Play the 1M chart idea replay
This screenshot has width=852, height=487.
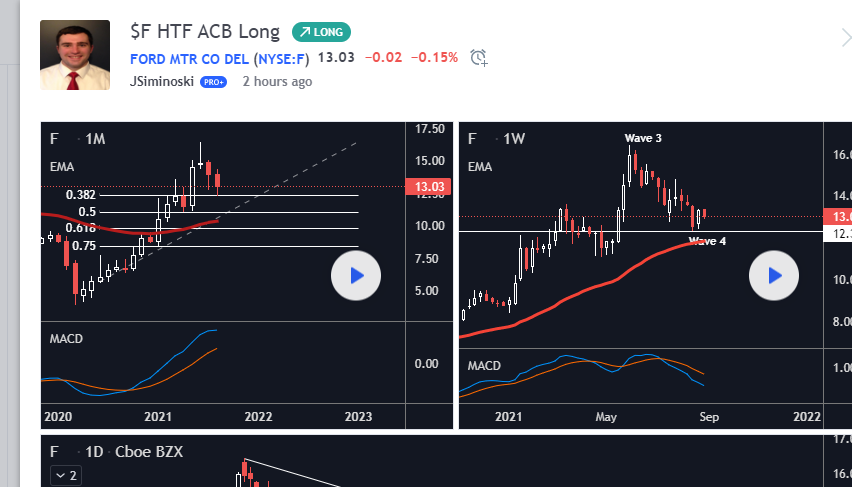pyautogui.click(x=355, y=275)
